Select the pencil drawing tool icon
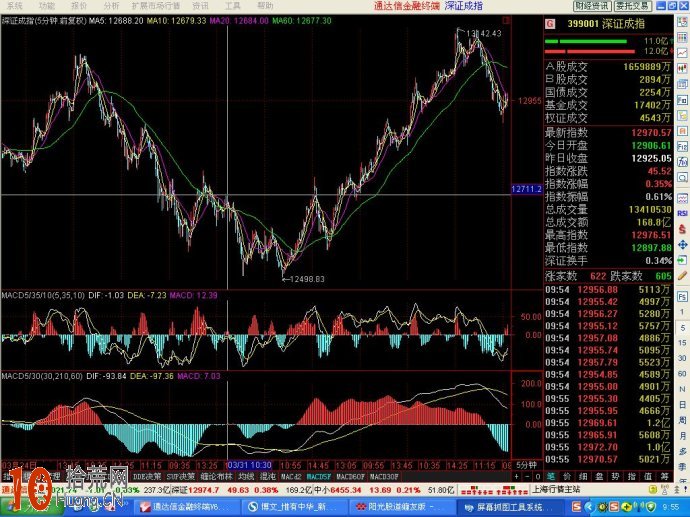The height and width of the screenshot is (517, 690). pyautogui.click(x=683, y=276)
